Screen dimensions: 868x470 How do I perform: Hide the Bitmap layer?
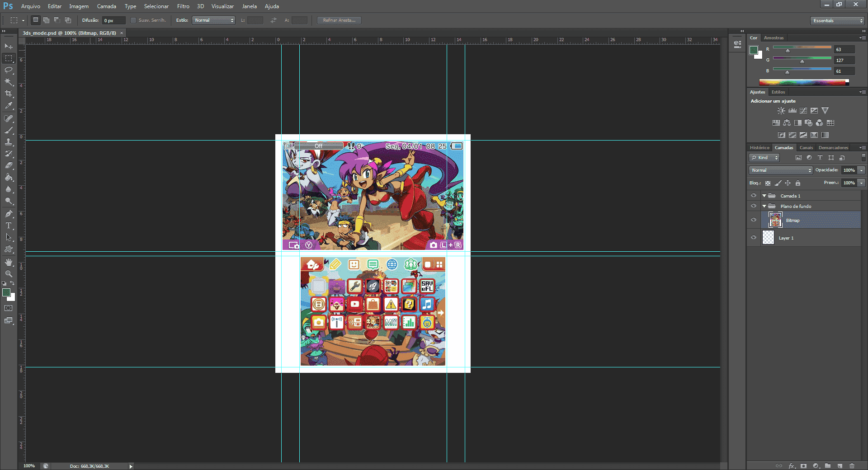point(754,220)
